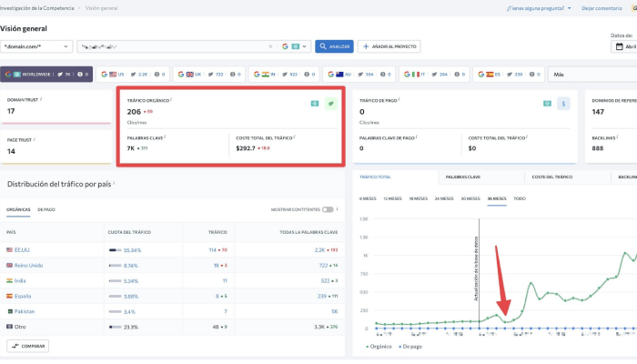Click the referring domains value 147
The height and width of the screenshot is (364, 637).
598,112
